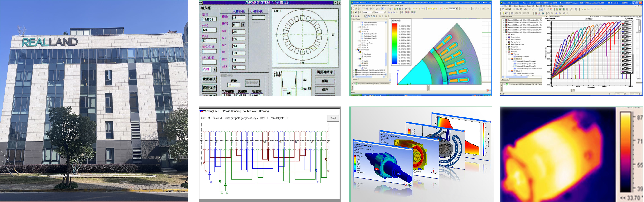Expand the Boundaries node in the Project Manager
This screenshot has height=202, width=644.
click(507, 37)
